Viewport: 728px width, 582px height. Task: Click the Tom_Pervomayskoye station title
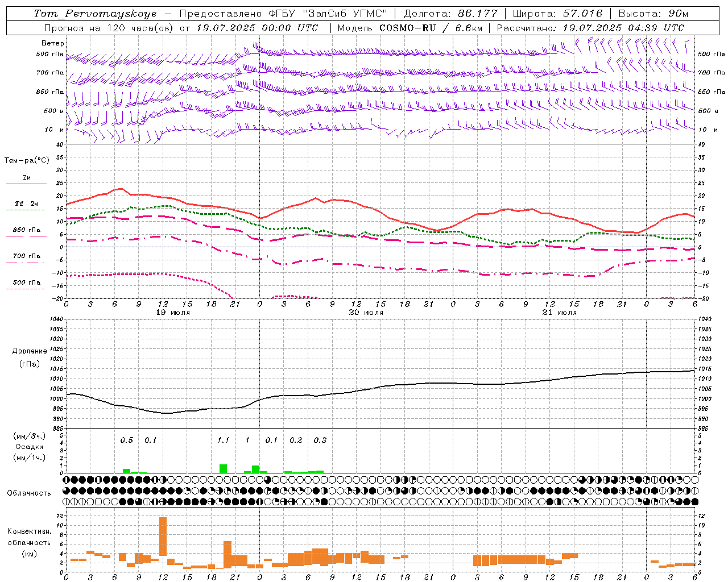tap(95, 14)
